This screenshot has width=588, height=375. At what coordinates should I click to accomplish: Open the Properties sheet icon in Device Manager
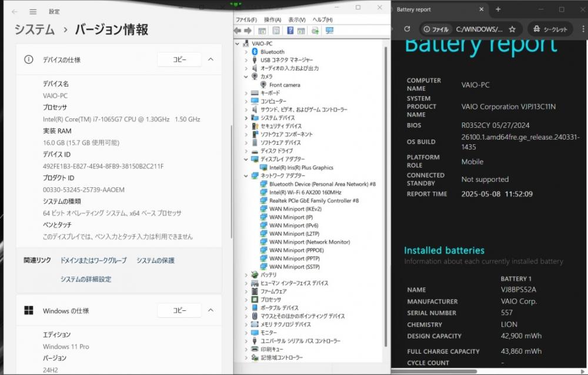point(276,31)
